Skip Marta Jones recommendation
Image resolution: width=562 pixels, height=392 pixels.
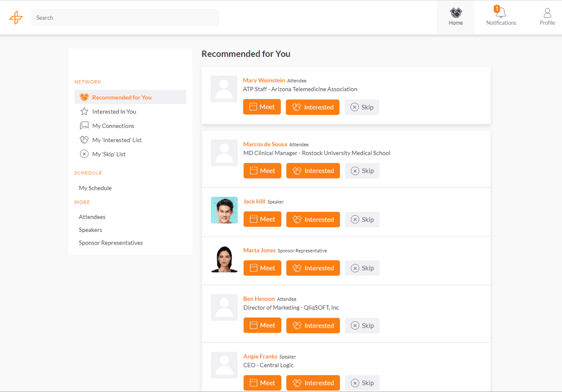coord(362,268)
